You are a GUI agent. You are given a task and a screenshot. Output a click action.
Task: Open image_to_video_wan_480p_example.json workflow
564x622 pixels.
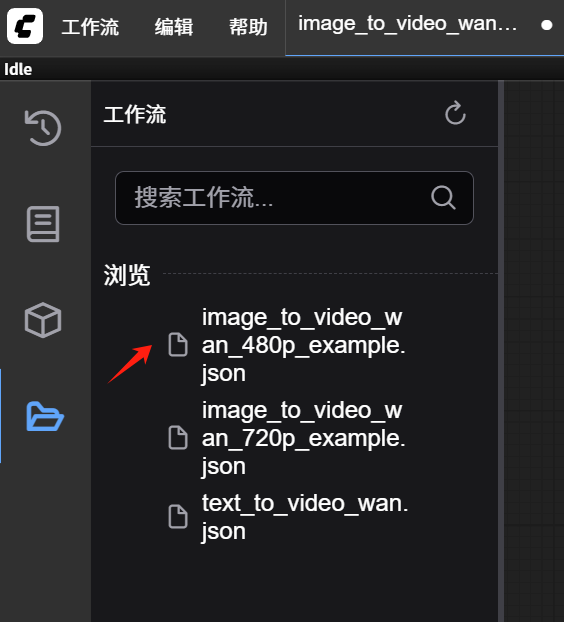coord(304,345)
